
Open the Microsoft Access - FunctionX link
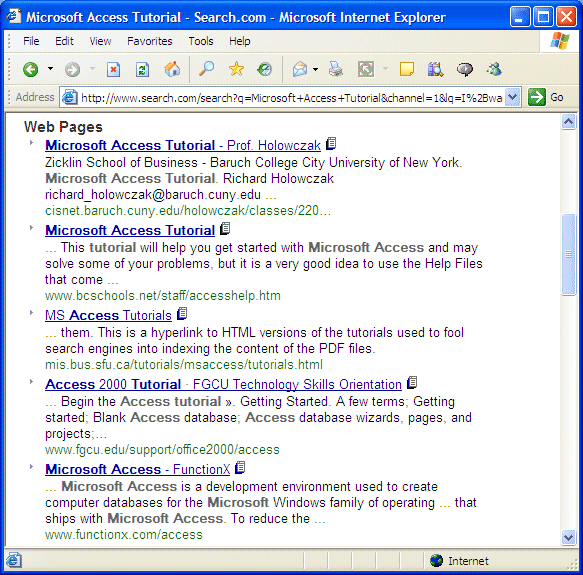point(138,469)
